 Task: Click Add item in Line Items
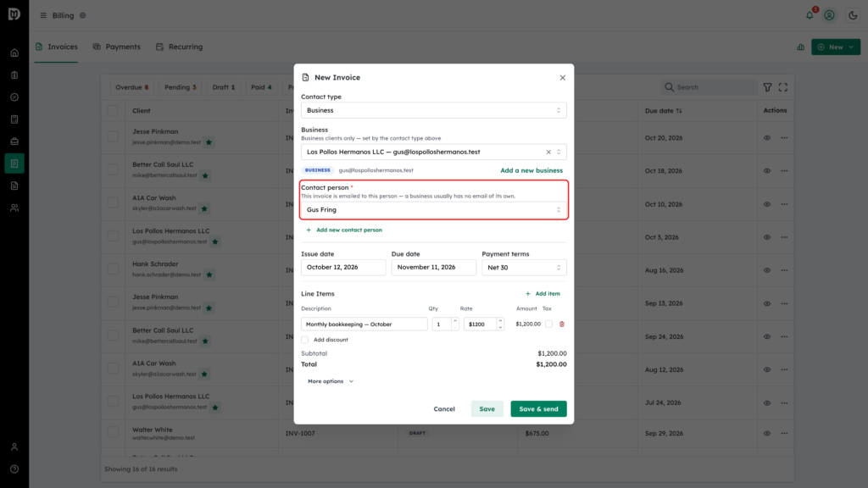coord(542,294)
